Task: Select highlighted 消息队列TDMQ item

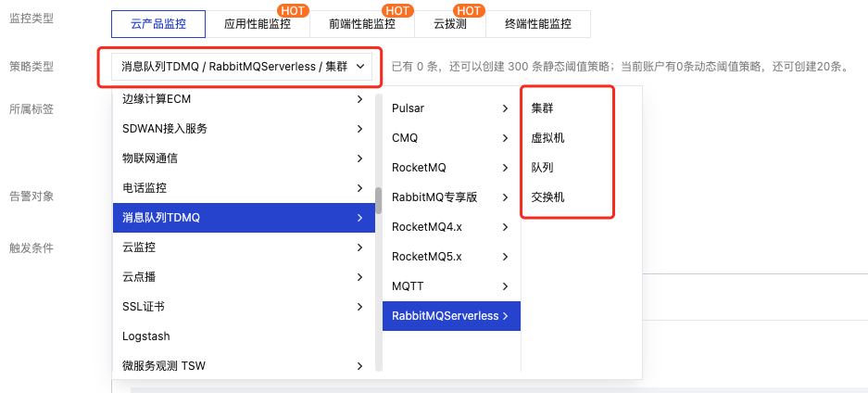Action: point(244,218)
